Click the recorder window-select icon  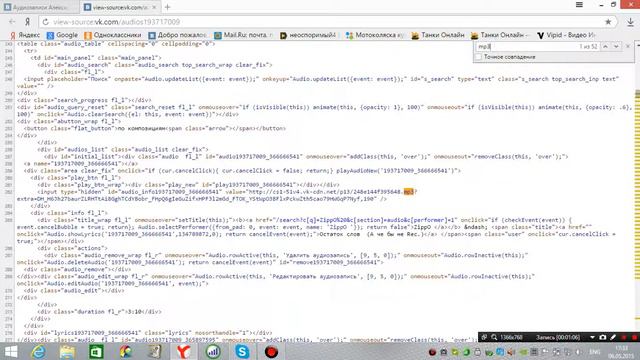point(484,337)
